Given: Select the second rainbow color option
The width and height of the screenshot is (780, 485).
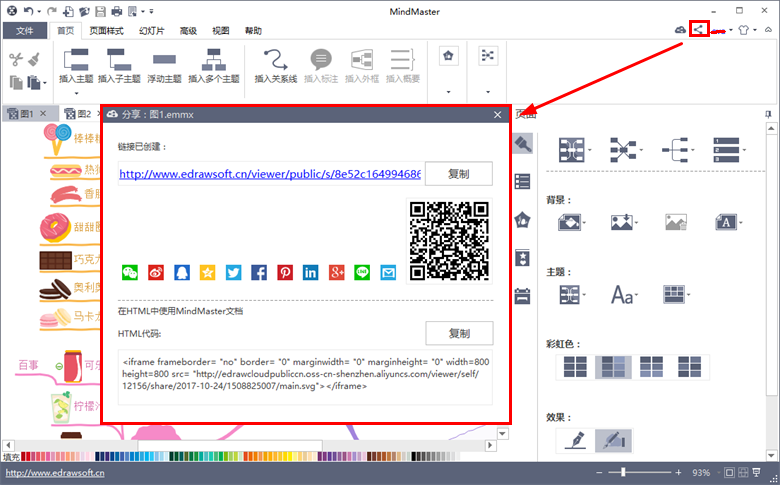Looking at the screenshot, I should (613, 367).
